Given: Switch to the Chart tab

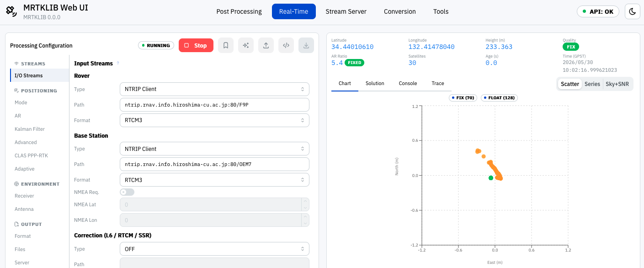Looking at the screenshot, I should tap(345, 83).
